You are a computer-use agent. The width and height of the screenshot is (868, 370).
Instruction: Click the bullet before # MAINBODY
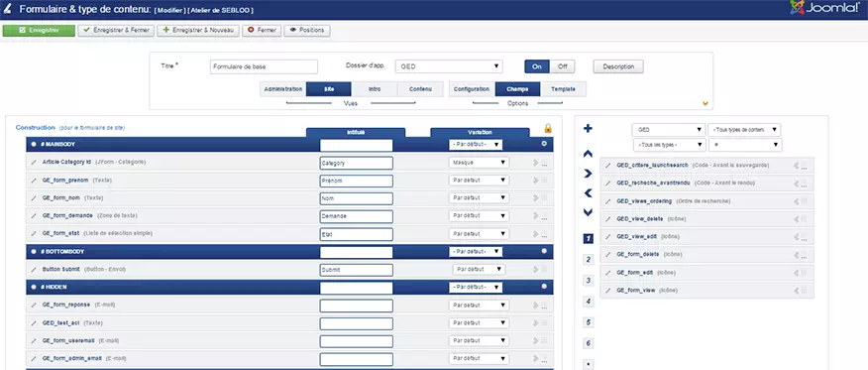(x=34, y=145)
